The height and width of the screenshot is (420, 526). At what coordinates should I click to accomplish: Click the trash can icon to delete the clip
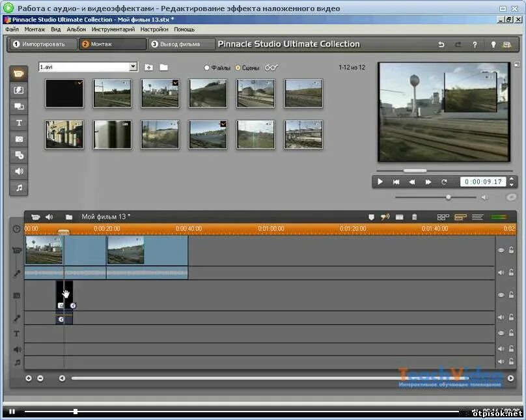tap(414, 217)
